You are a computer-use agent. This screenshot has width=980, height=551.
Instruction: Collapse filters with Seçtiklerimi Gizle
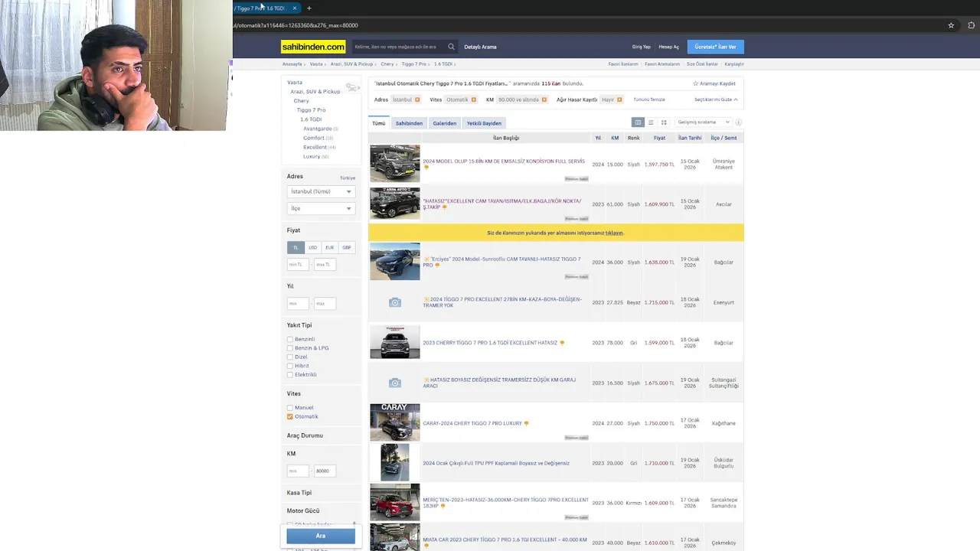coord(716,99)
